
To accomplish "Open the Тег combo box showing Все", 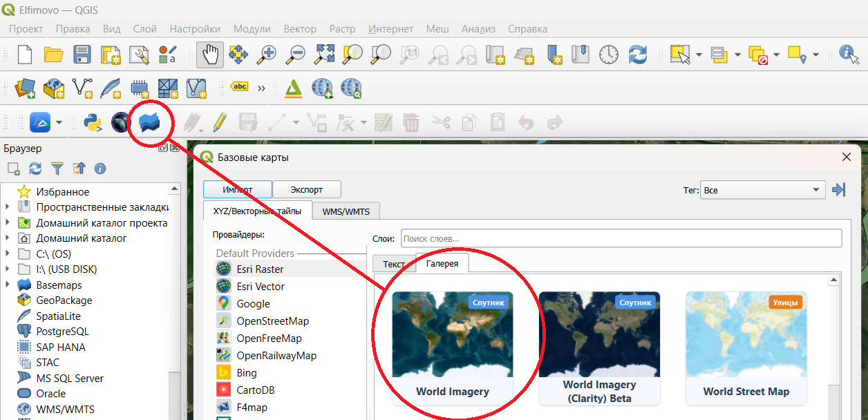I will pos(762,190).
